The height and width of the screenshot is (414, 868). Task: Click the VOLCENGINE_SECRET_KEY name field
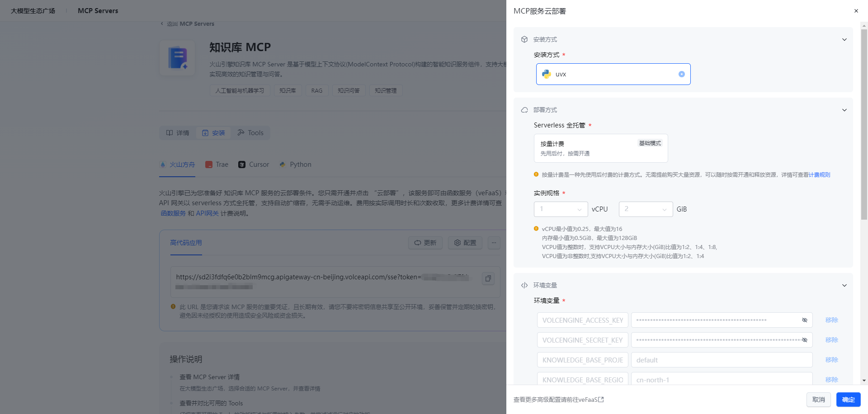(583, 340)
